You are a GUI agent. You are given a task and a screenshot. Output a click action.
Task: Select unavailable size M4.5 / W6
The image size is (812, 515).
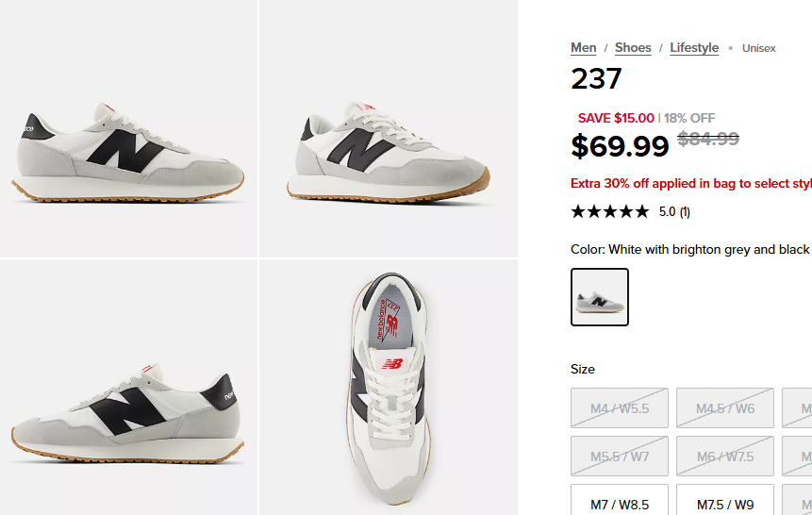tap(725, 407)
